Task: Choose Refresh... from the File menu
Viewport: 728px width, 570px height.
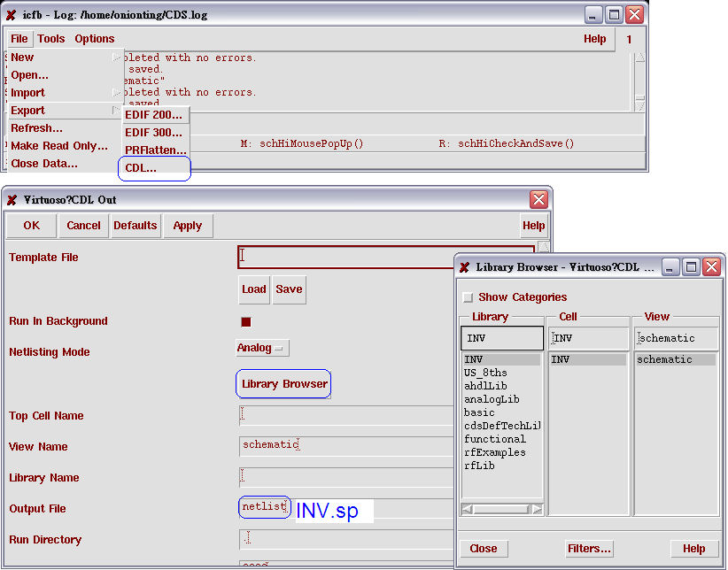Action: pos(65,127)
